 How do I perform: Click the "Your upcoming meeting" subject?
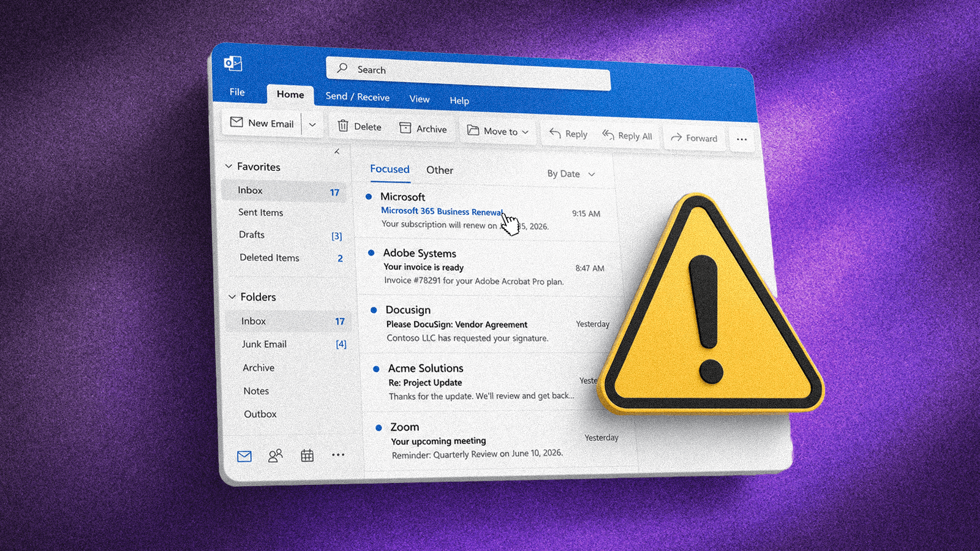439,441
